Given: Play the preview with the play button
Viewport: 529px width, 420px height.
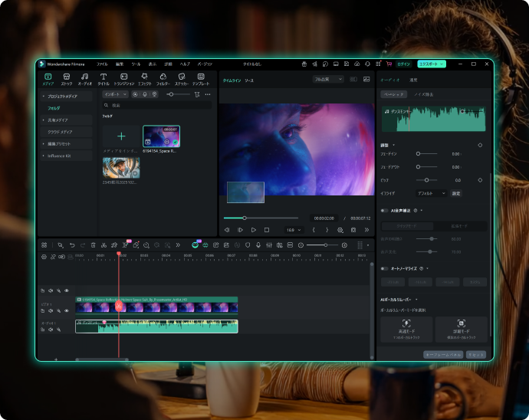Looking at the screenshot, I should 253,230.
